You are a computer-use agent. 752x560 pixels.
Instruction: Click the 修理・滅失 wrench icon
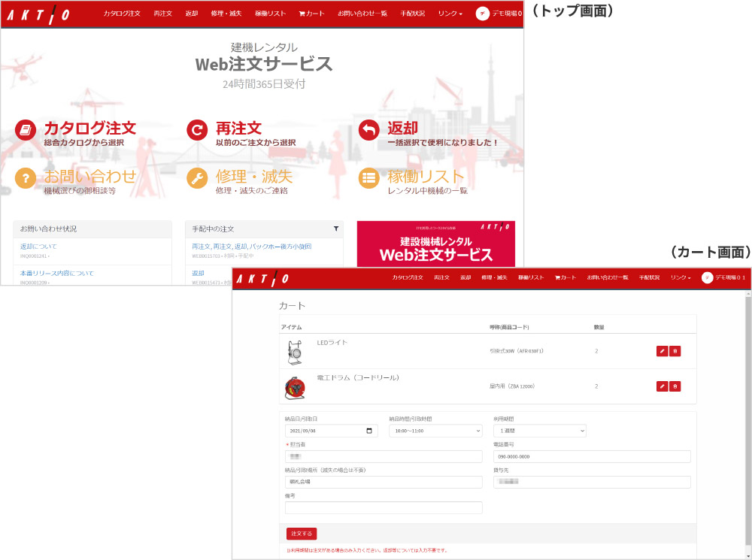click(197, 178)
